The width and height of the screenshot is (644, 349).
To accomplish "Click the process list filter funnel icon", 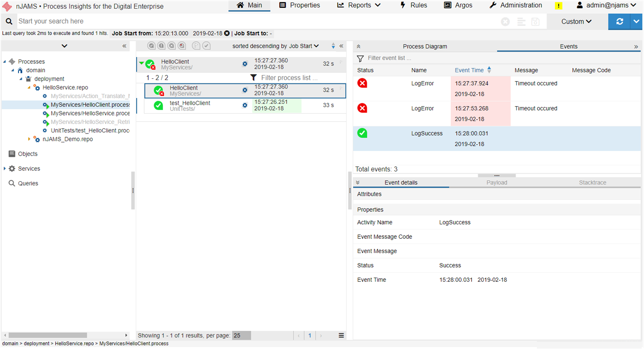I will point(253,78).
